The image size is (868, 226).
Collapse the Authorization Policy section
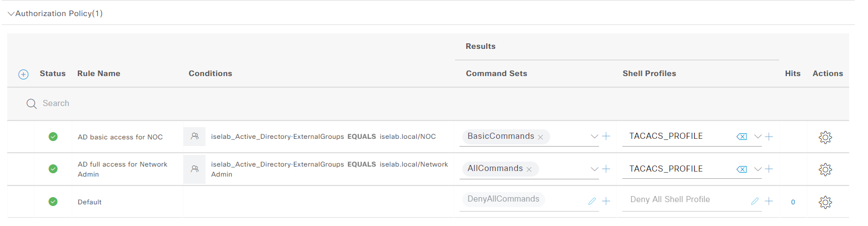11,14
